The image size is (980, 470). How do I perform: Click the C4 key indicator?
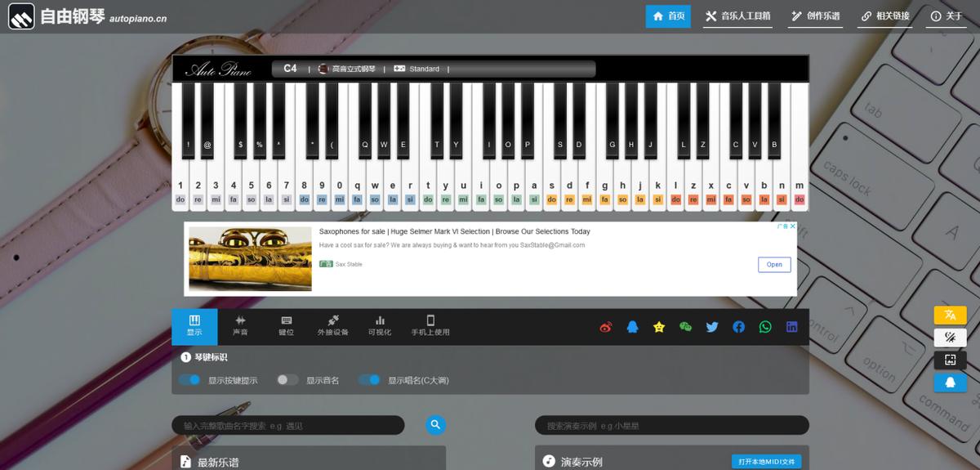[x=290, y=69]
